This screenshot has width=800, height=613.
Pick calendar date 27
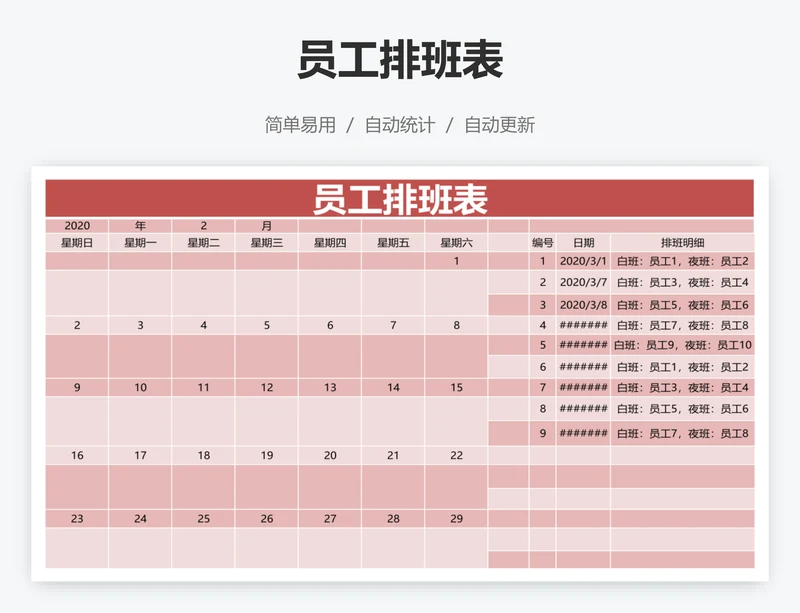pyautogui.click(x=330, y=519)
